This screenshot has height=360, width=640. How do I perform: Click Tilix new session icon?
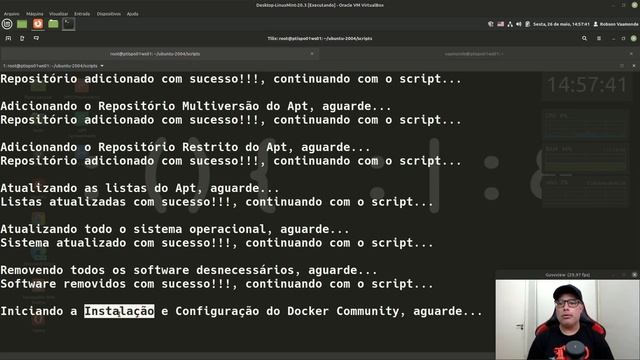9,38
